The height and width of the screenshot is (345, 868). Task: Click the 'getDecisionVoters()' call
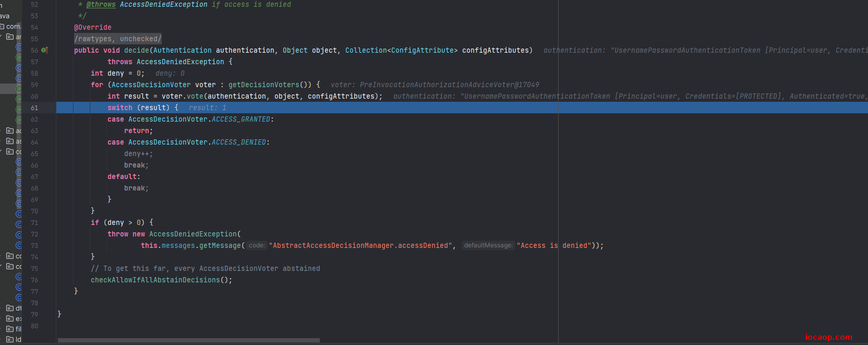point(270,85)
